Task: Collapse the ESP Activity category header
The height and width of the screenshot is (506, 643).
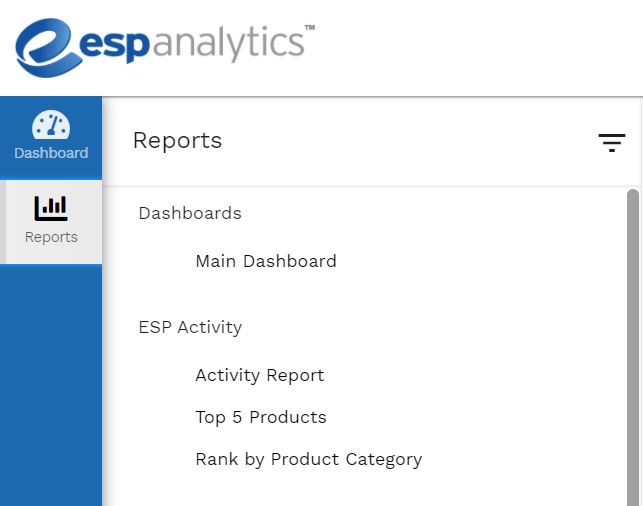Action: click(190, 328)
